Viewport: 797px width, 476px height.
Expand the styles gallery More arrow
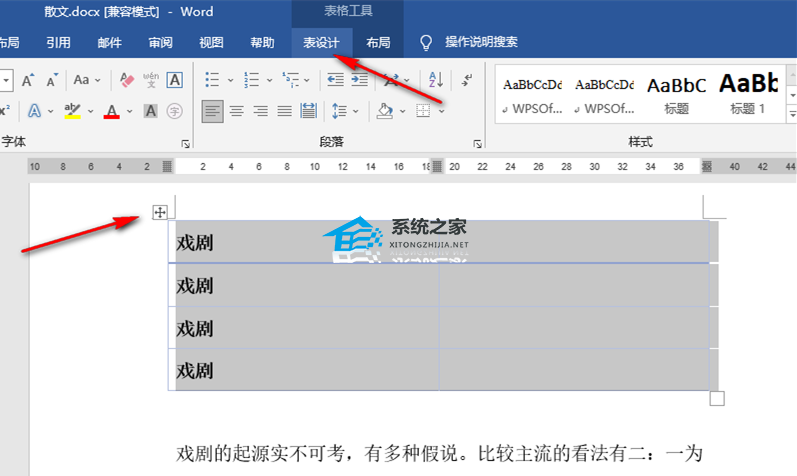(x=792, y=114)
